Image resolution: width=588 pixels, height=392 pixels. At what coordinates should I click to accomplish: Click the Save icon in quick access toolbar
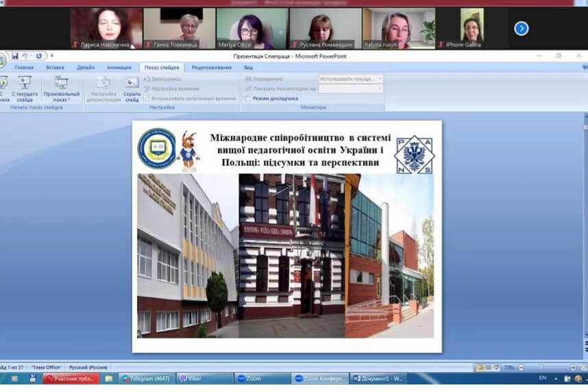pos(14,56)
